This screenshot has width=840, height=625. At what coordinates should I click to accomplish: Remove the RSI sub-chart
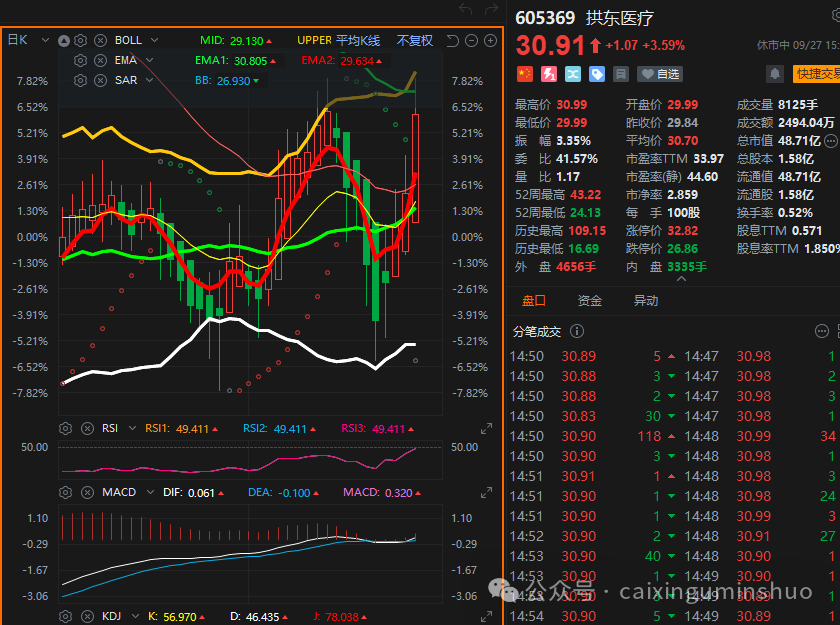[87, 428]
